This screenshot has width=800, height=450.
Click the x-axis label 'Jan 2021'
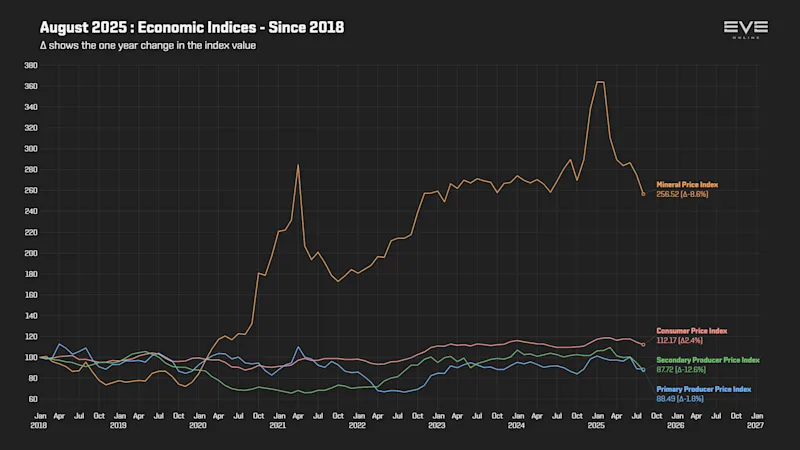[x=278, y=421]
